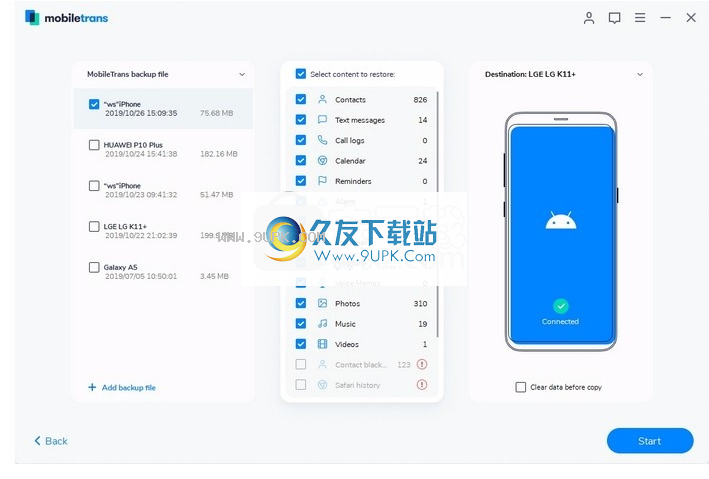Click the Text messages bubble icon

322,119
